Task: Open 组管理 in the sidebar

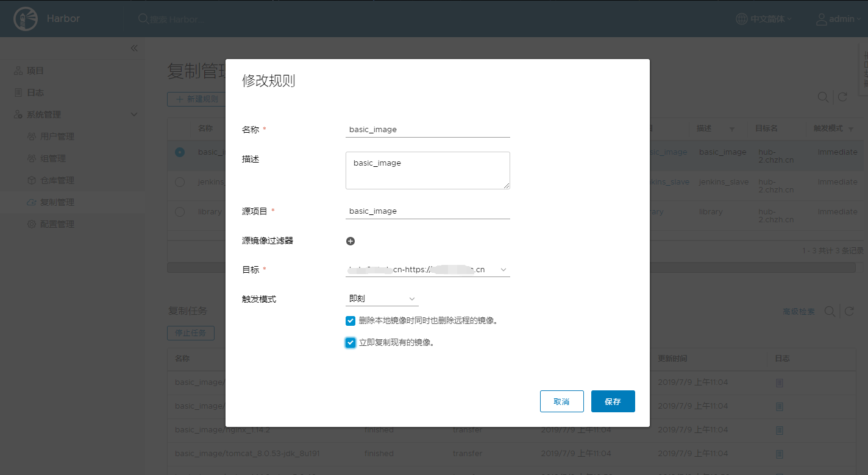Action: click(53, 158)
